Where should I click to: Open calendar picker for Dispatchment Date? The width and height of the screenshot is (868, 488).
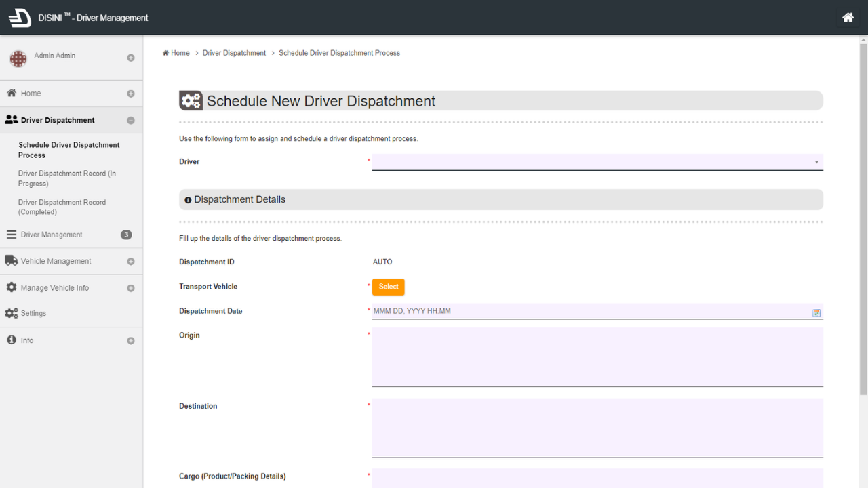816,312
